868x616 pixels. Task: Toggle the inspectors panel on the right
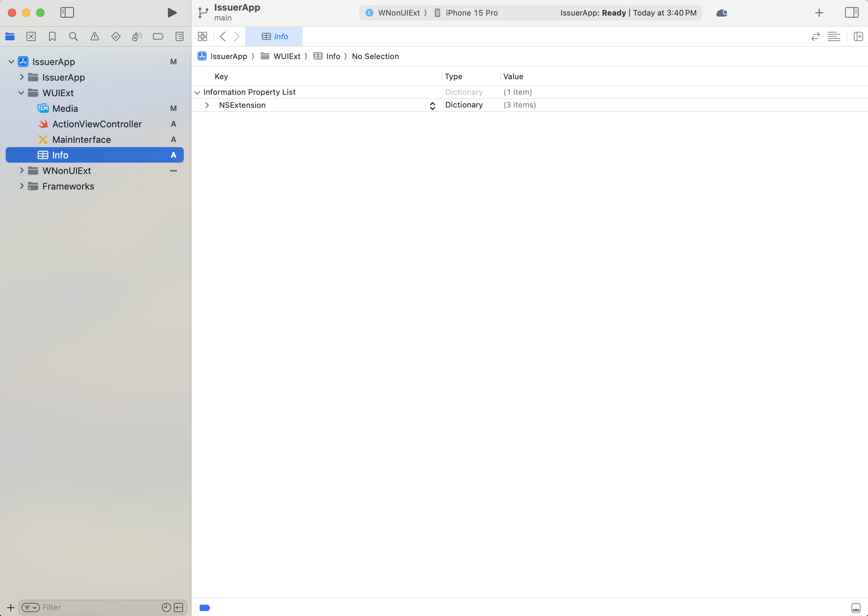pyautogui.click(x=852, y=12)
